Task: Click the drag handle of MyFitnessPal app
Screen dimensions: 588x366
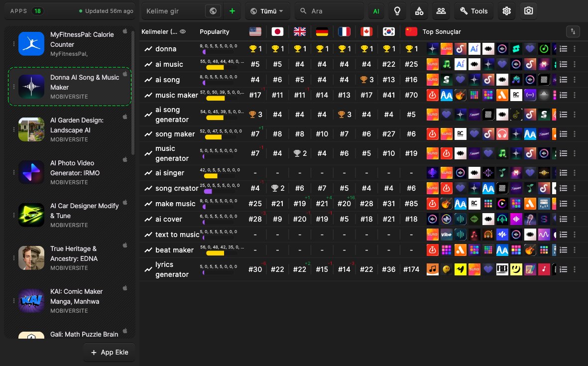Action: tap(14, 43)
